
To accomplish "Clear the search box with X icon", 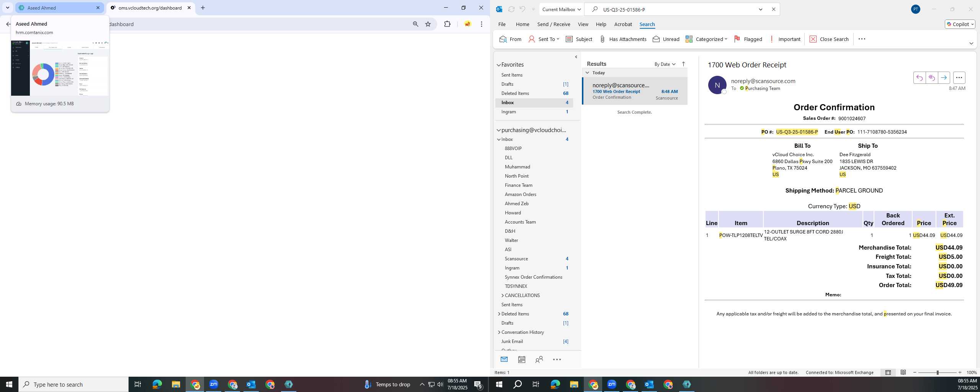I will [x=773, y=9].
